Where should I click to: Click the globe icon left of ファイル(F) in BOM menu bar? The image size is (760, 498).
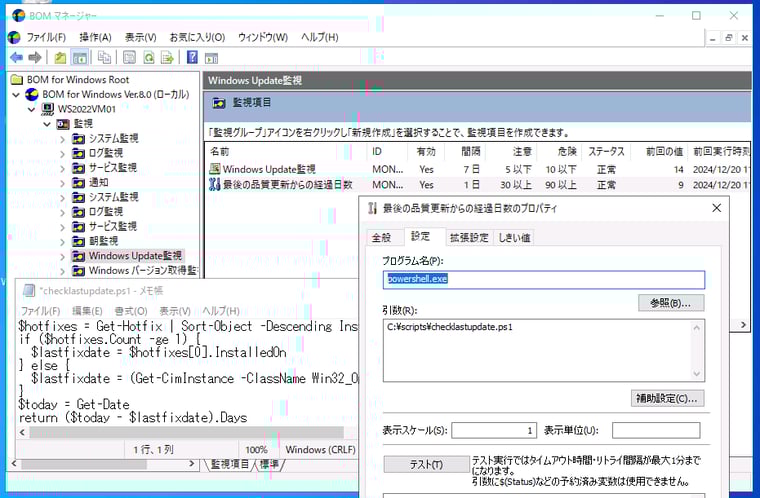tap(14, 37)
